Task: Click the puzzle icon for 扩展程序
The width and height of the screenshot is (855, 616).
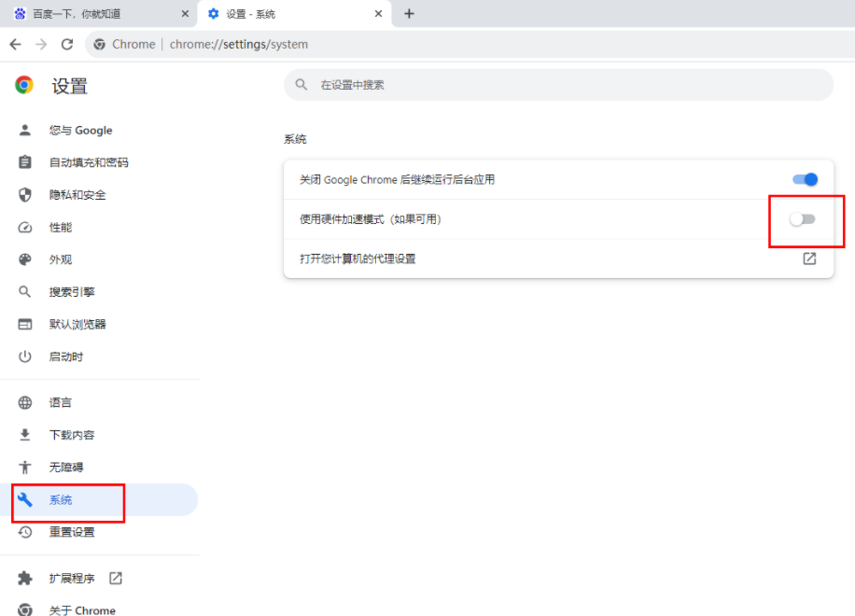Action: pyautogui.click(x=25, y=578)
